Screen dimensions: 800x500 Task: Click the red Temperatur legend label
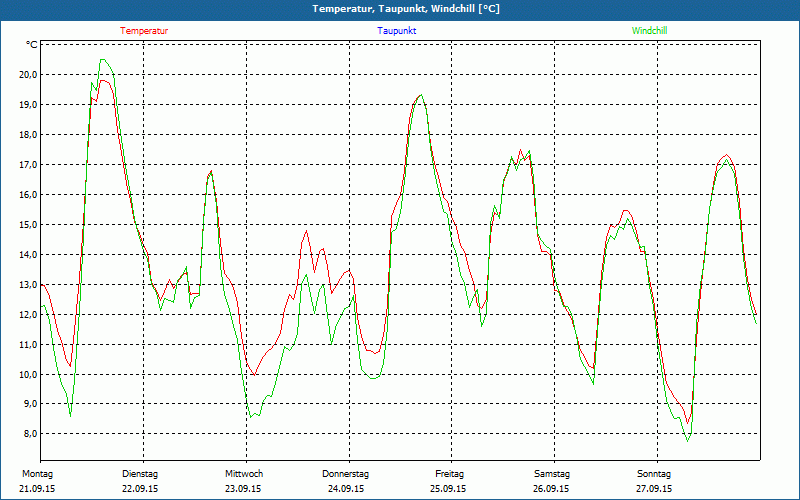144,31
